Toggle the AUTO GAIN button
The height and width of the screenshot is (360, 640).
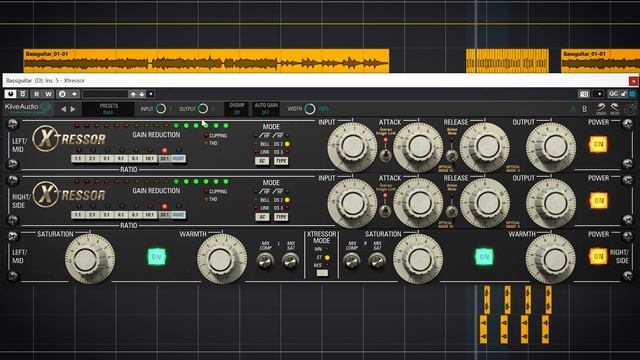coord(266,109)
